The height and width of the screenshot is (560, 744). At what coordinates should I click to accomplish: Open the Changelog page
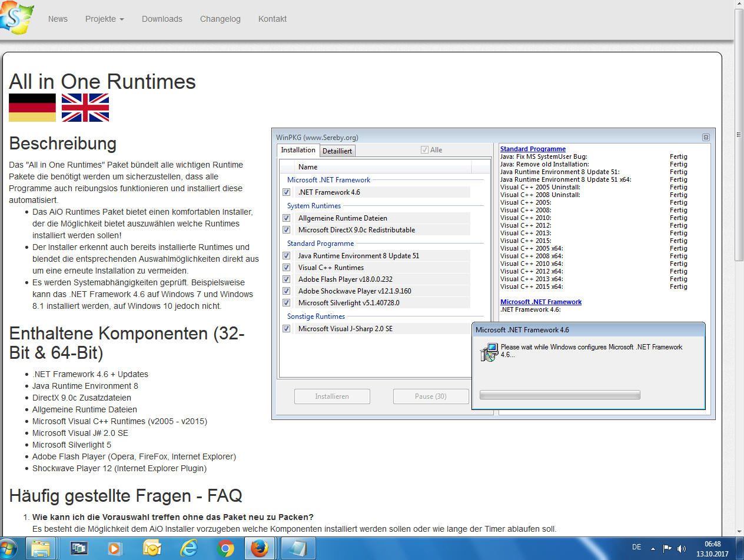pos(220,19)
